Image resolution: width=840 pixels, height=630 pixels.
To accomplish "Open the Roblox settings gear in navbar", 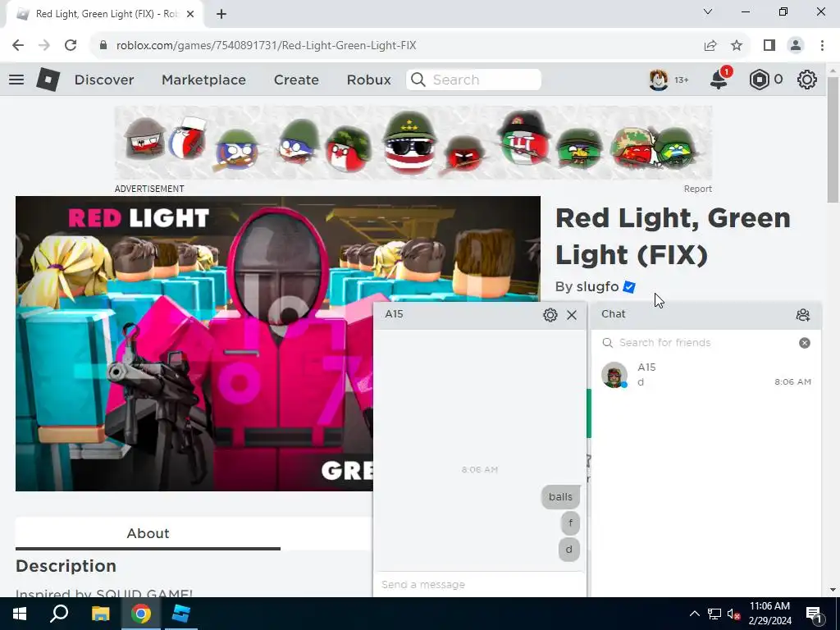I will (x=807, y=80).
